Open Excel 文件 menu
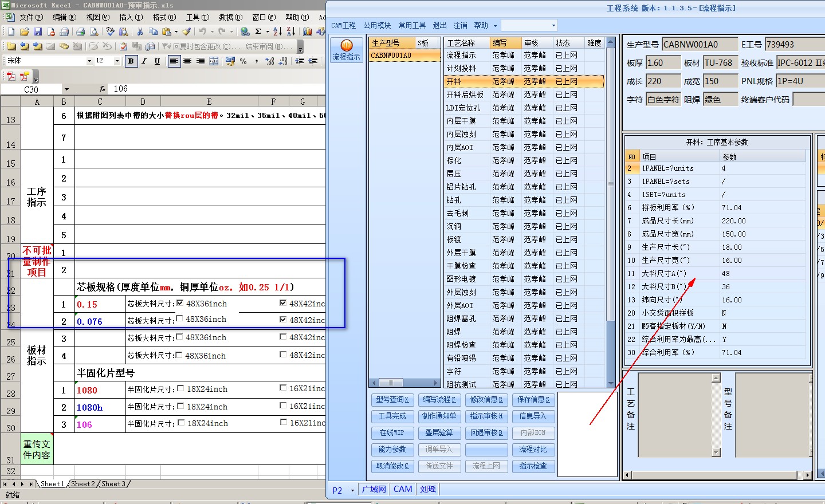Image resolution: width=825 pixels, height=504 pixels. 31,17
